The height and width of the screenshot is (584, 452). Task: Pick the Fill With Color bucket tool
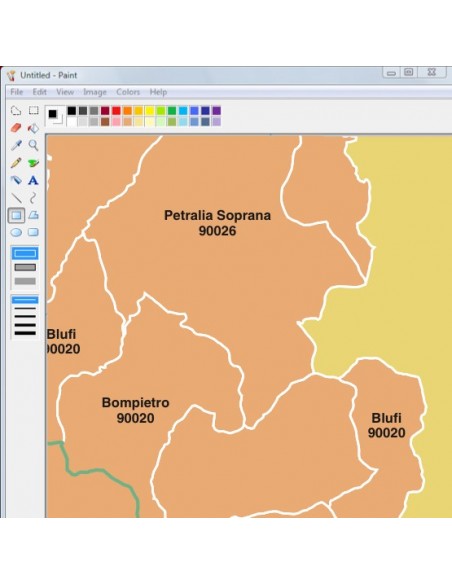(34, 128)
